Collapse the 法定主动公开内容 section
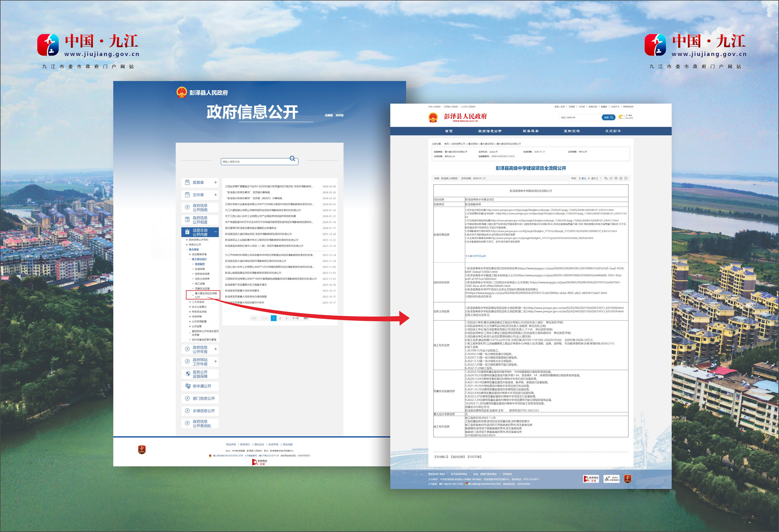The width and height of the screenshot is (779, 532). coord(215,232)
